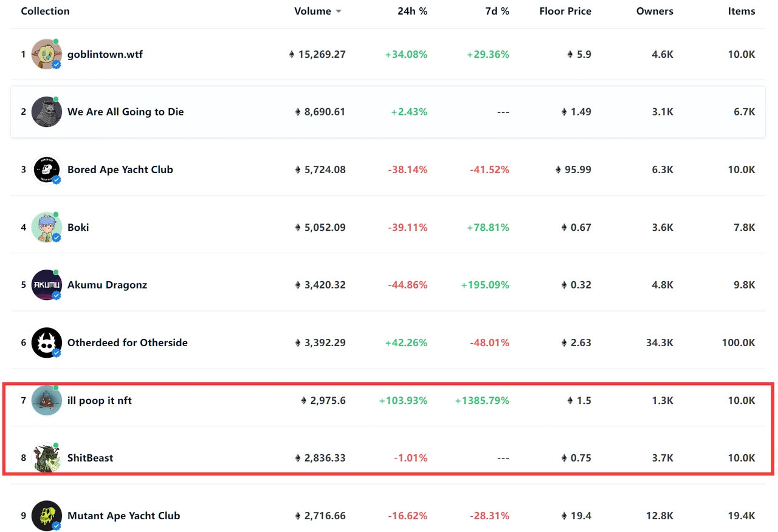Click the Owners column header

654,12
